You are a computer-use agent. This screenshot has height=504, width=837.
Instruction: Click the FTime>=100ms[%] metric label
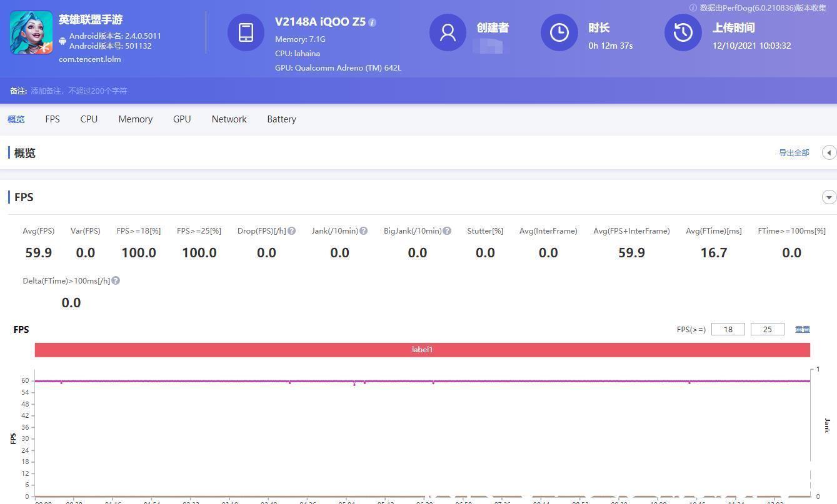(x=792, y=231)
